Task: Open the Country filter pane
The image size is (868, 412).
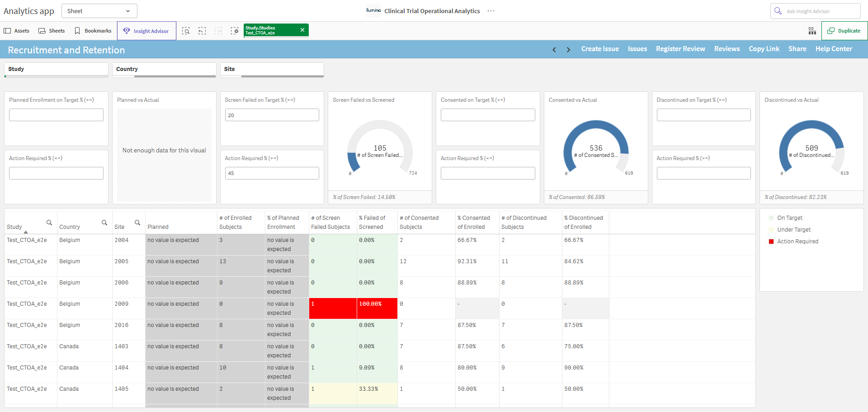Action: click(x=164, y=69)
